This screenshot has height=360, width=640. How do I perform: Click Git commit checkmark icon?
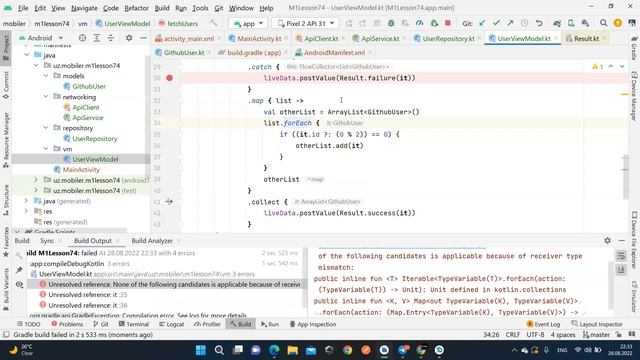coord(496,23)
